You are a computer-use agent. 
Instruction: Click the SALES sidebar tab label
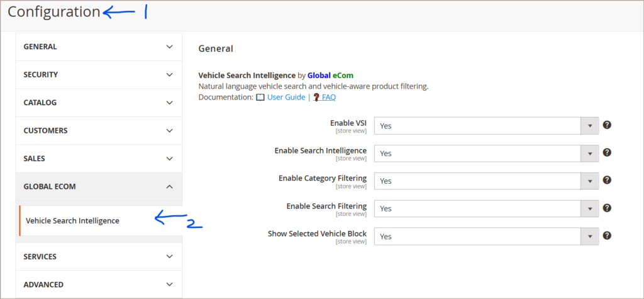[34, 159]
